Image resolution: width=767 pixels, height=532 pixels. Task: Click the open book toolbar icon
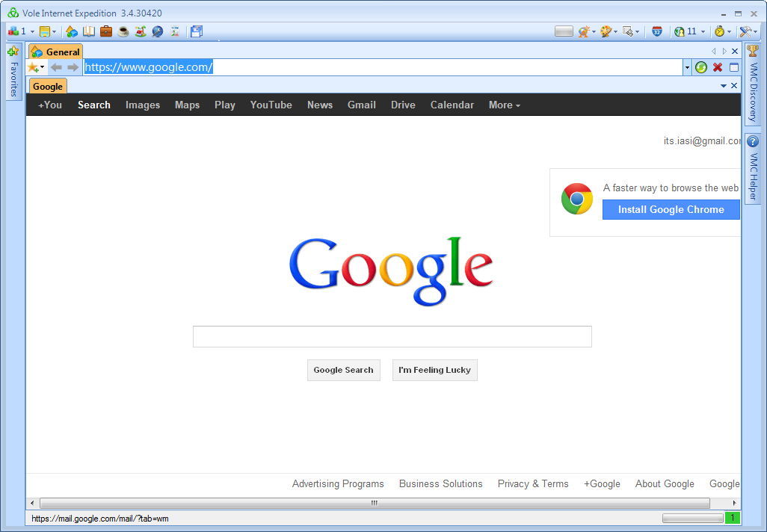click(89, 31)
